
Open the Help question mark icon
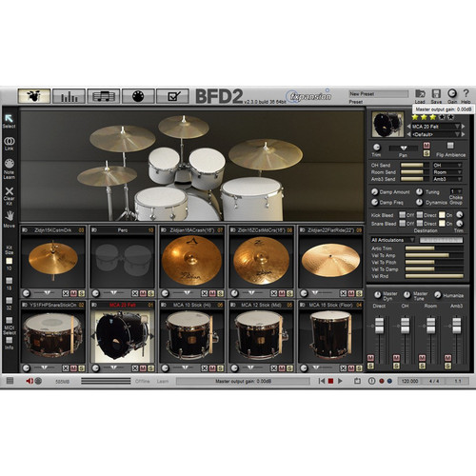(466, 93)
